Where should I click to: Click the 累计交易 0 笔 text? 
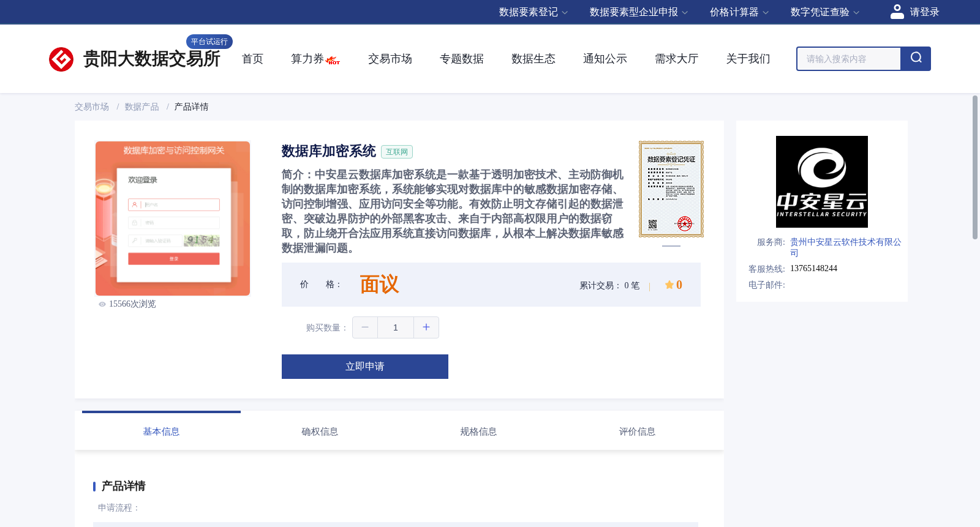(609, 286)
